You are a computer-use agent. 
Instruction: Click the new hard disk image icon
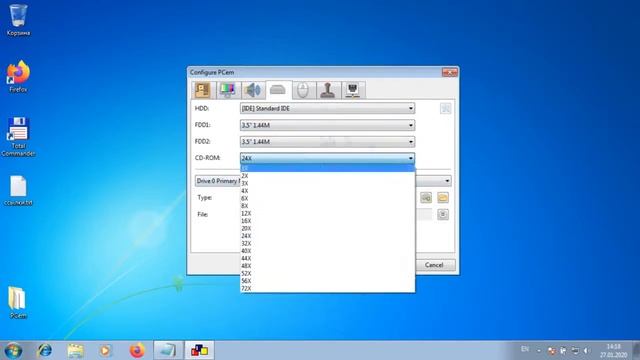coord(426,198)
